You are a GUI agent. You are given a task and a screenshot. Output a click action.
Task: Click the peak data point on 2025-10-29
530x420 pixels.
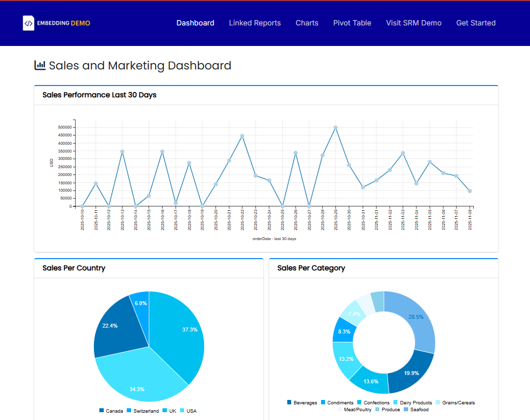[x=335, y=128]
